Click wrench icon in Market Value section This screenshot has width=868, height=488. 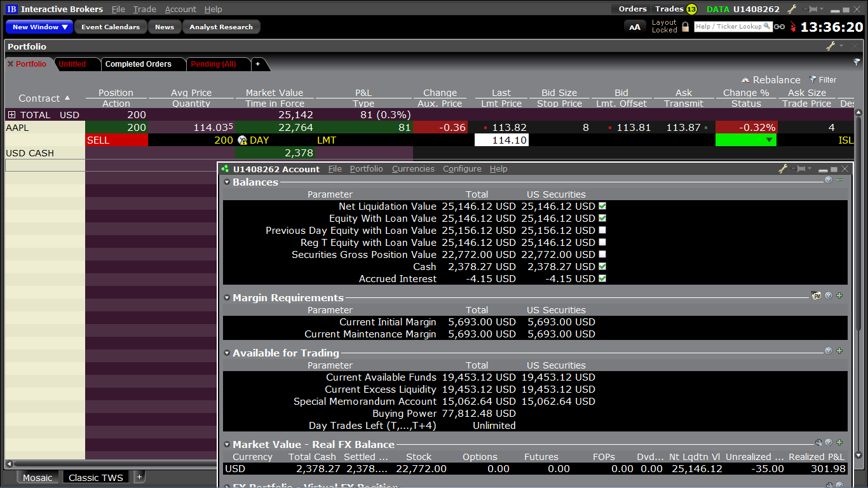click(x=818, y=442)
